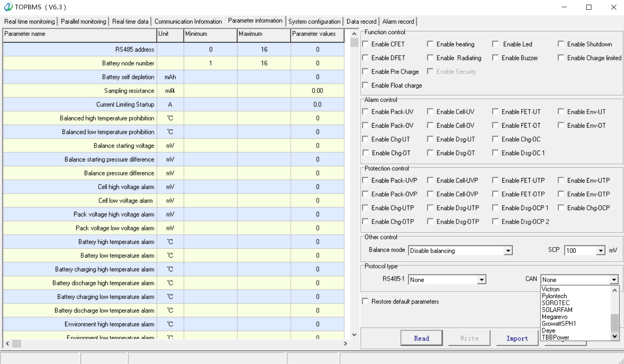
Task: Click the TOPBMS app icon in title bar
Action: click(8, 7)
